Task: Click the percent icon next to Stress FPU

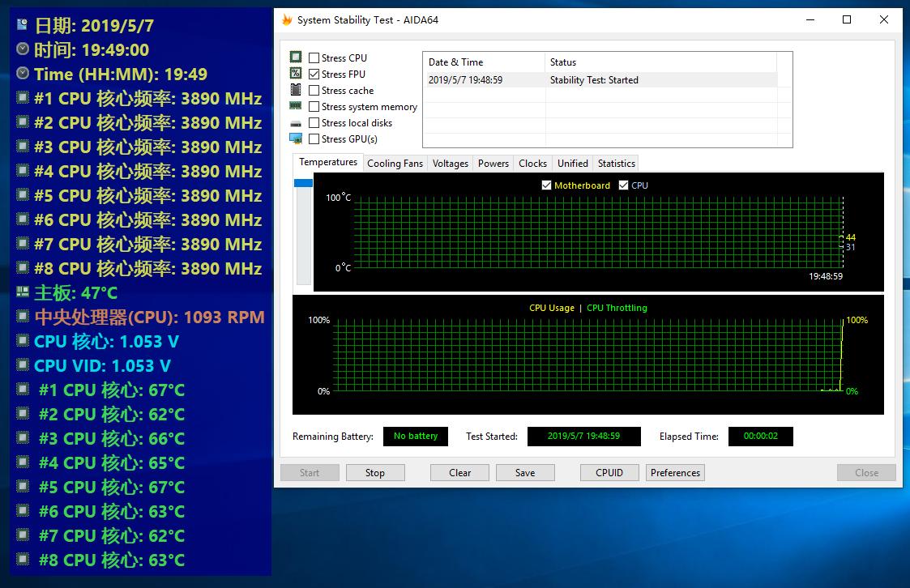Action: coord(296,73)
